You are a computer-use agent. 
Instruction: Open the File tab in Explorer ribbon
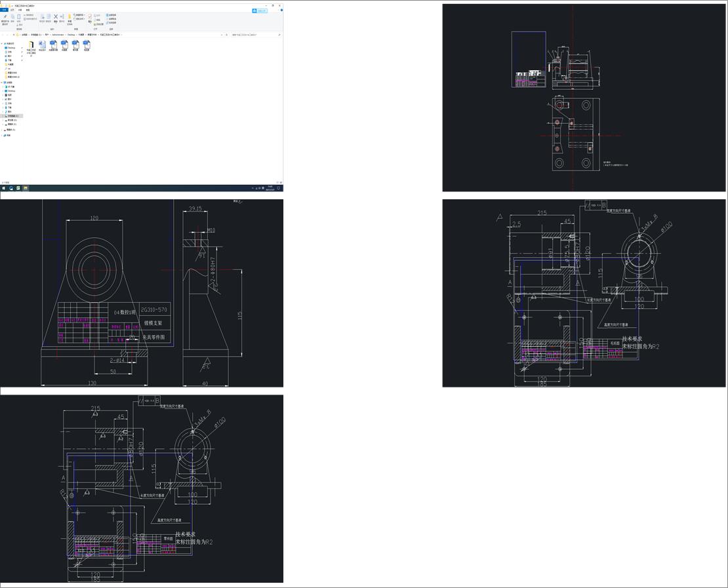coord(4,10)
